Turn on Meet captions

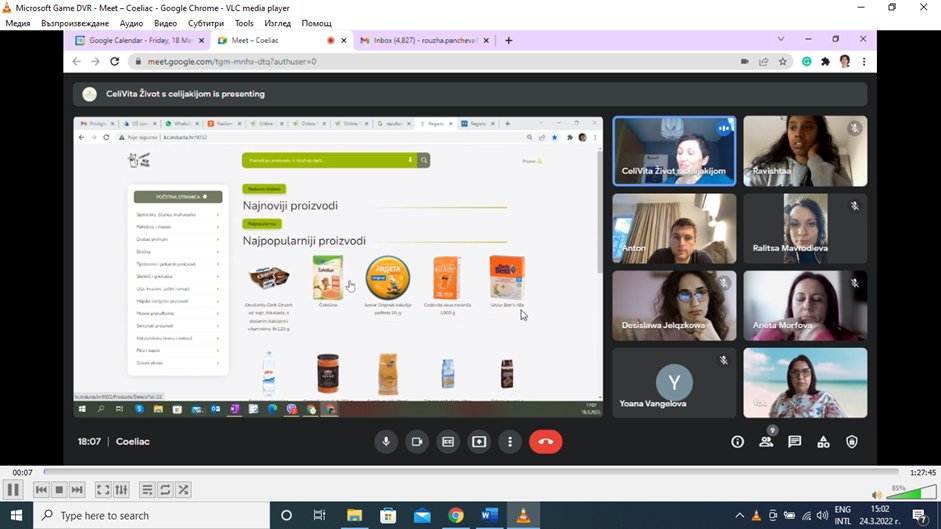[448, 441]
